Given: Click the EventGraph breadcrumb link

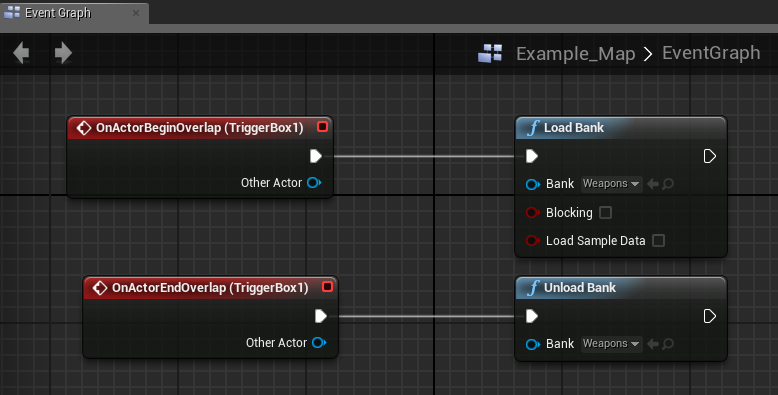Looking at the screenshot, I should 711,53.
